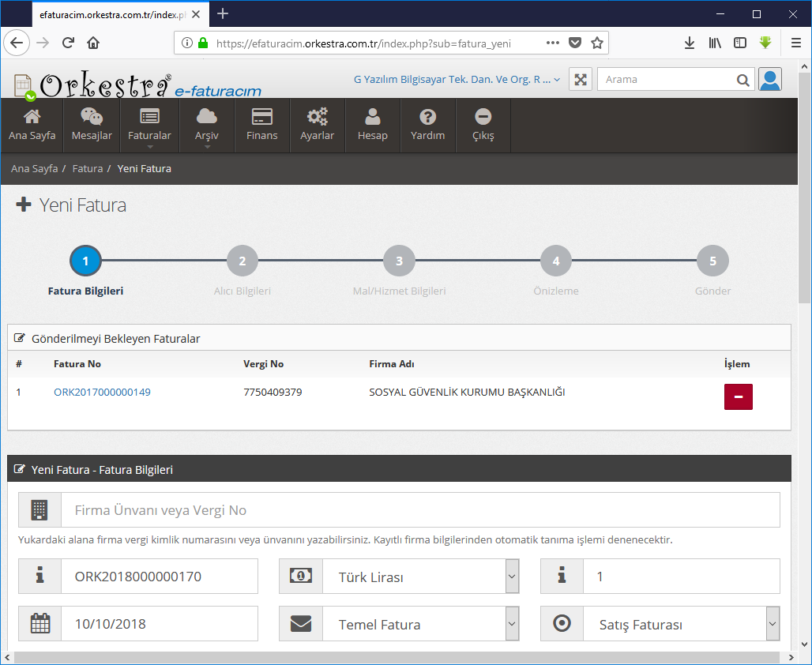This screenshot has width=812, height=665.
Task: Expand the Faturalar menu
Action: coord(149,126)
